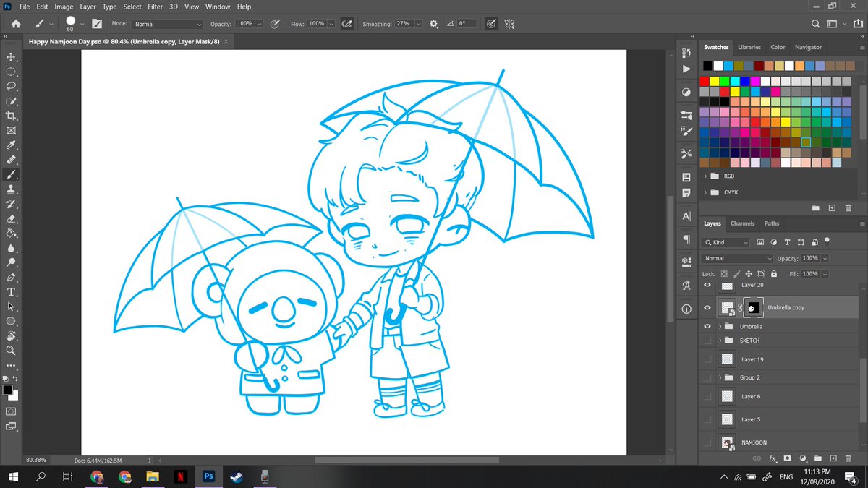The image size is (868, 488).
Task: Select the Lasso tool
Action: click(11, 86)
